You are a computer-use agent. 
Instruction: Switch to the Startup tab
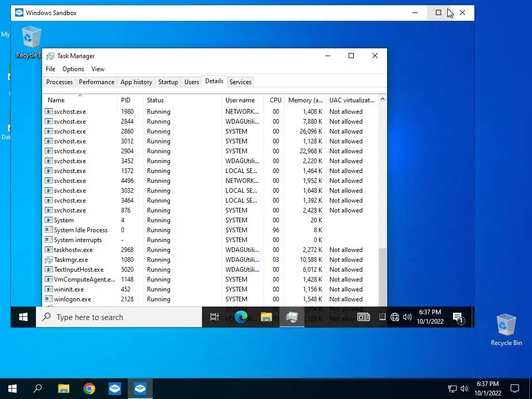click(x=168, y=82)
